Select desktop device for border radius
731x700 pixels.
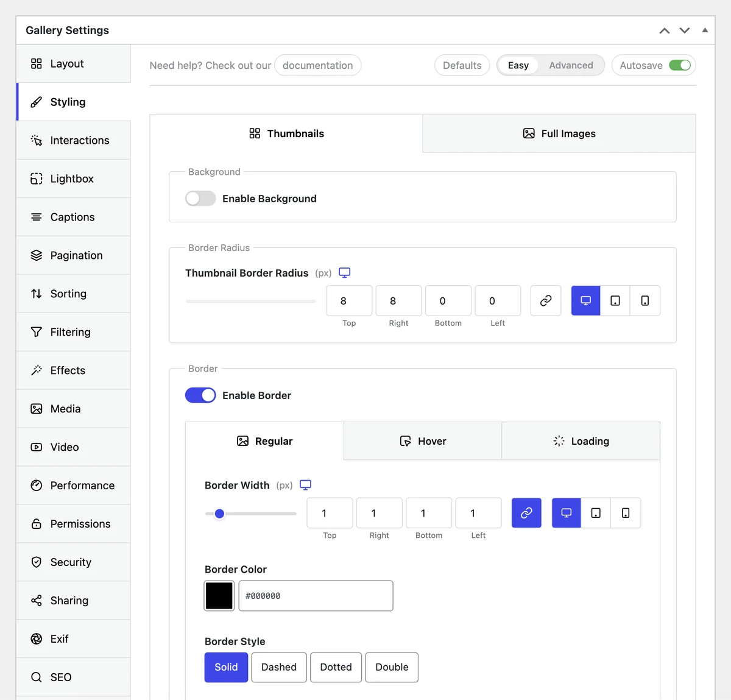click(586, 301)
